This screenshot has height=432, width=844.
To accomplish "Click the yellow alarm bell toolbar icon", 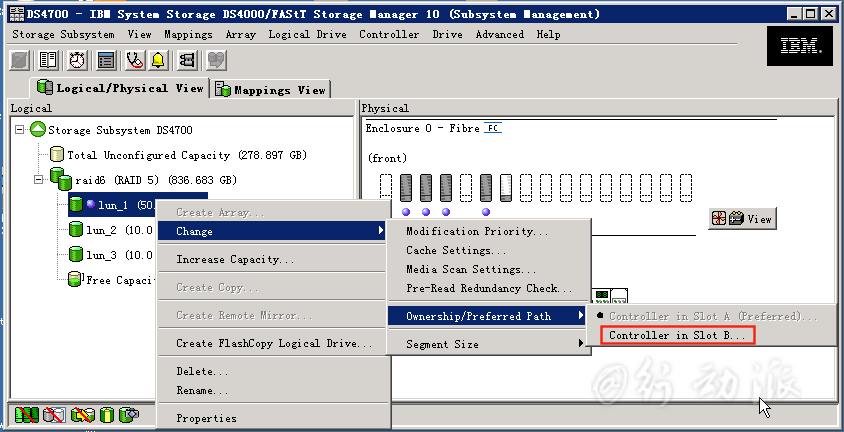I will tap(158, 60).
